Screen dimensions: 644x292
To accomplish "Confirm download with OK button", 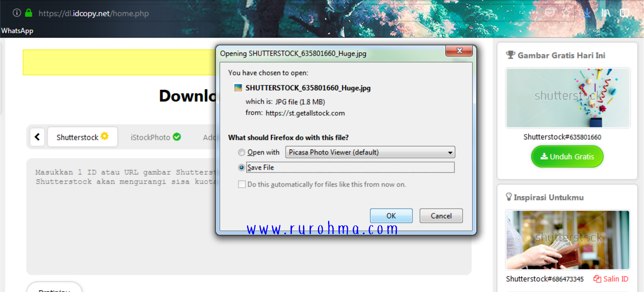I will [x=391, y=216].
